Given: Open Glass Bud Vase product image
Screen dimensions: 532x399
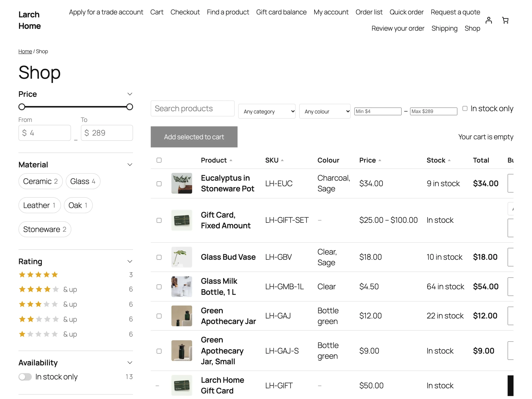Looking at the screenshot, I should pos(182,257).
